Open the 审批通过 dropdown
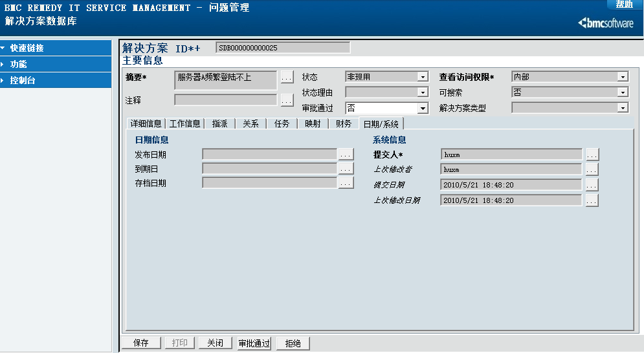This screenshot has height=353, width=644. tap(423, 108)
